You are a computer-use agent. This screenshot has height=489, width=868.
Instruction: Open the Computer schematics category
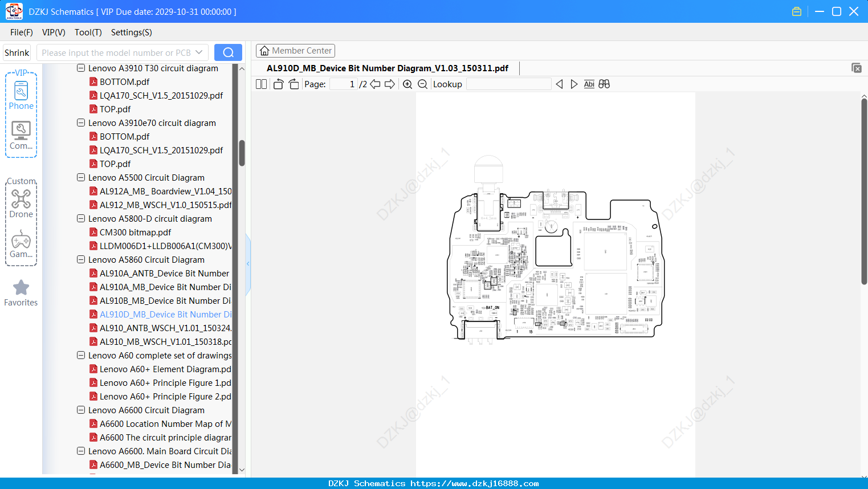click(21, 136)
